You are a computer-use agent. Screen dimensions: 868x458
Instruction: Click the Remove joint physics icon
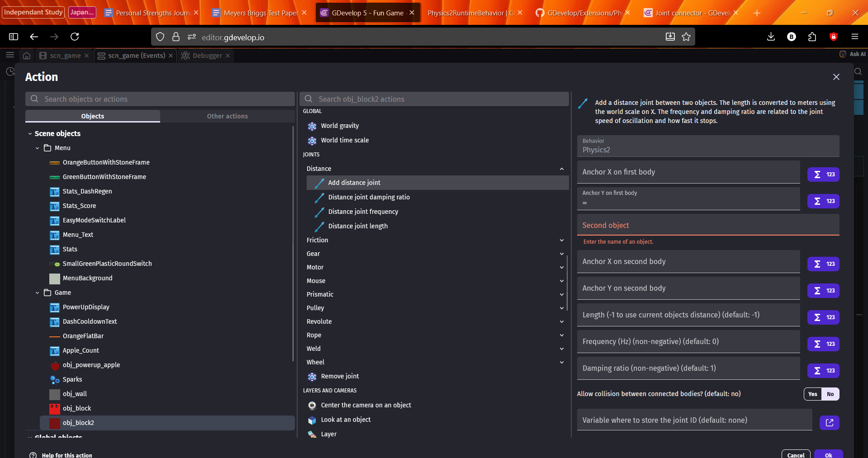[x=312, y=377]
